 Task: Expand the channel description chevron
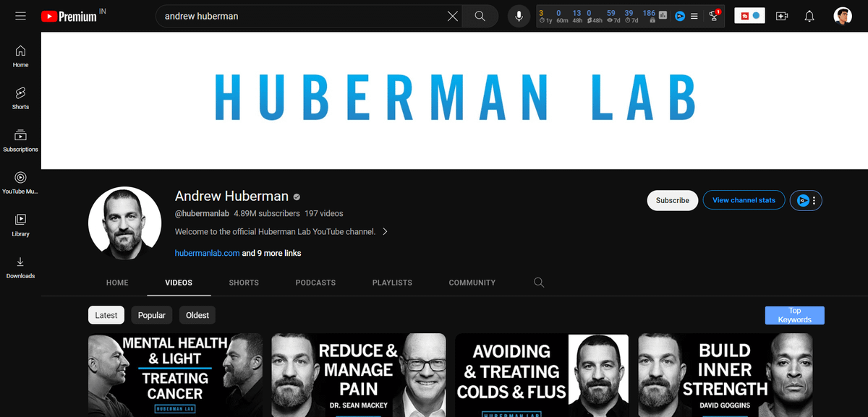385,232
